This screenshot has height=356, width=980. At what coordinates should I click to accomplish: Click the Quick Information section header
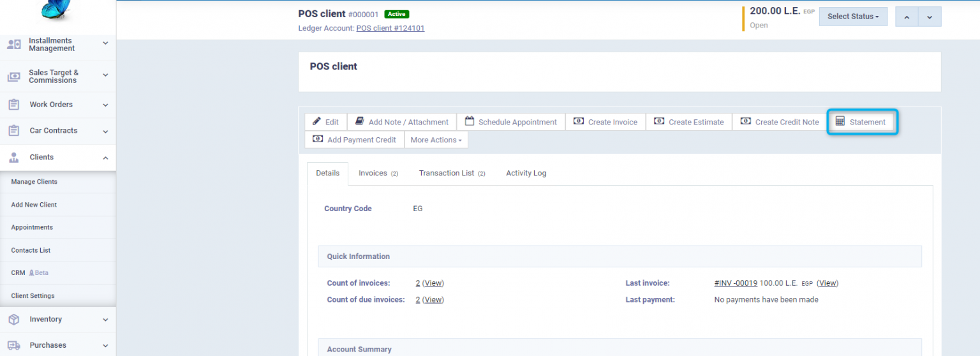(x=620, y=256)
